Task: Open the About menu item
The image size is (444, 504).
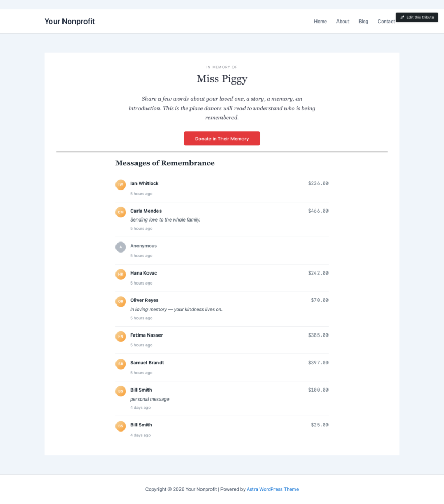Action: pos(343,21)
